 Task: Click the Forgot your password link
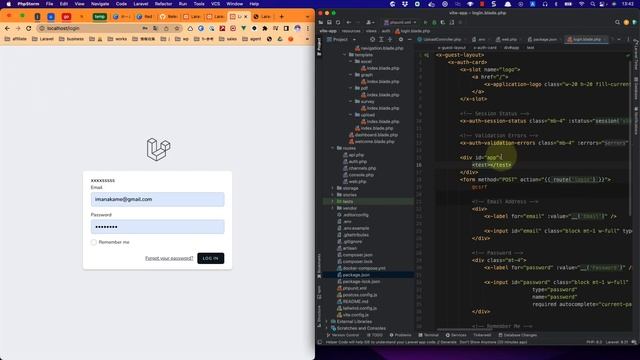tap(169, 258)
